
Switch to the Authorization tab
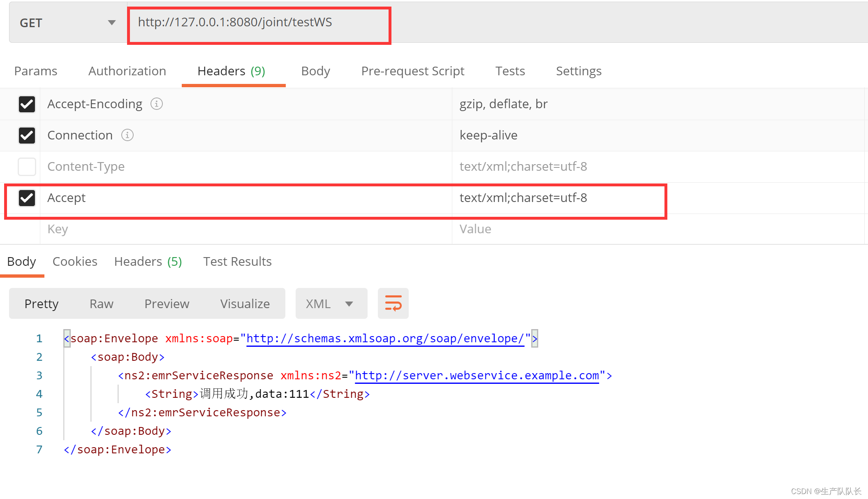point(127,71)
